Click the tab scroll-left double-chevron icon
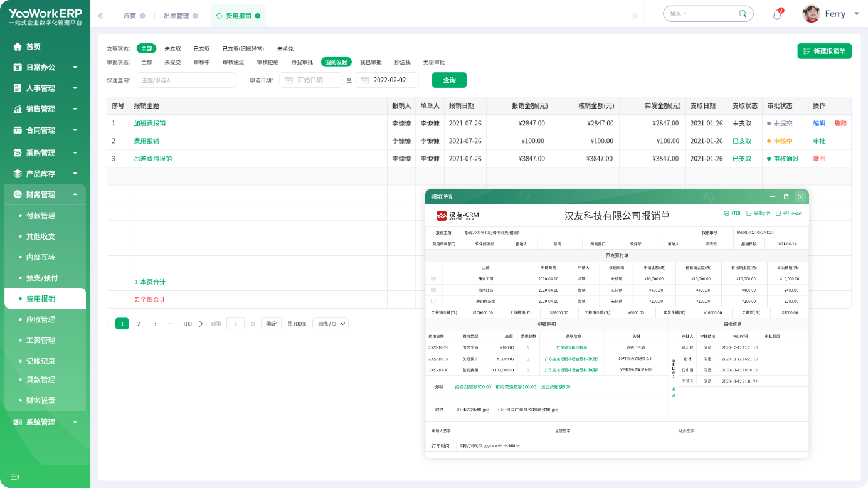Image resolution: width=868 pixels, height=488 pixels. (x=101, y=16)
